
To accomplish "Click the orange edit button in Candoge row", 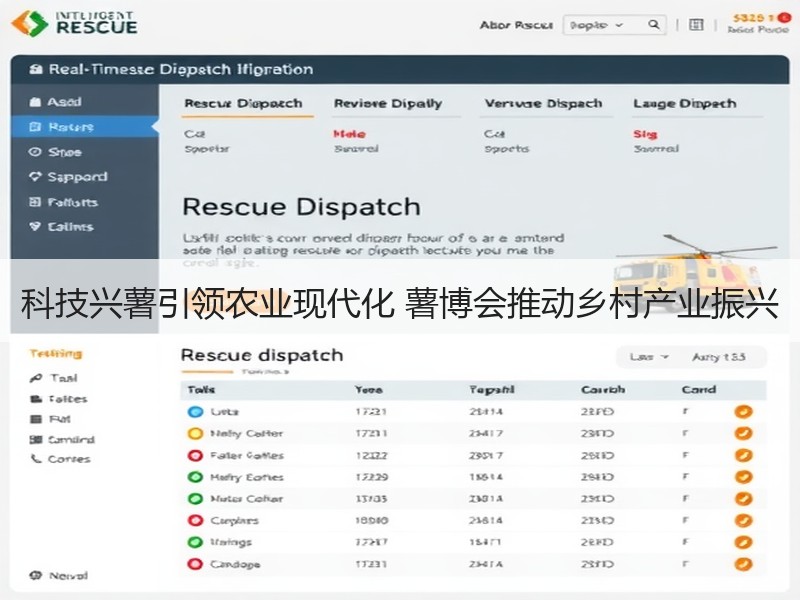I will coord(743,564).
